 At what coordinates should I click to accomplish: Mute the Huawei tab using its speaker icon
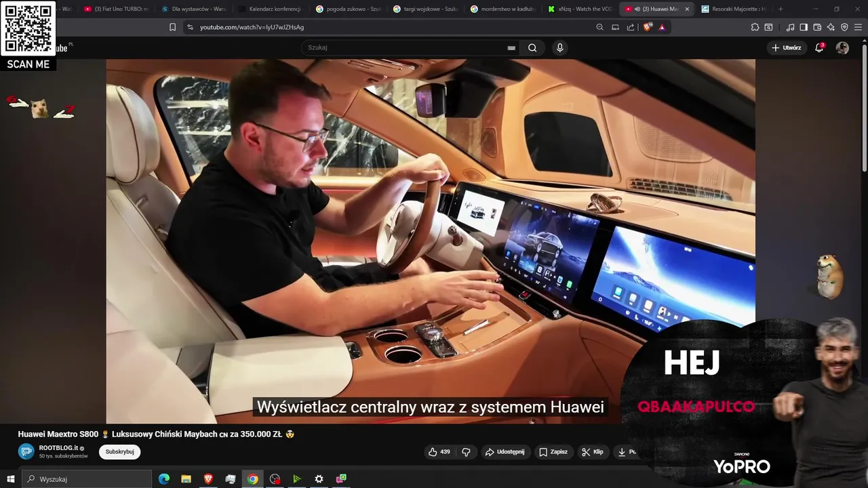tap(637, 9)
